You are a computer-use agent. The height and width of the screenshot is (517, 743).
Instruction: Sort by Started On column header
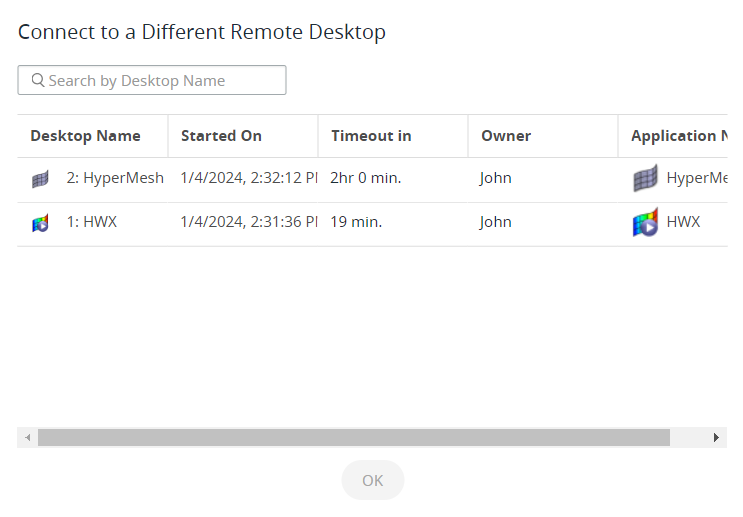coord(221,136)
